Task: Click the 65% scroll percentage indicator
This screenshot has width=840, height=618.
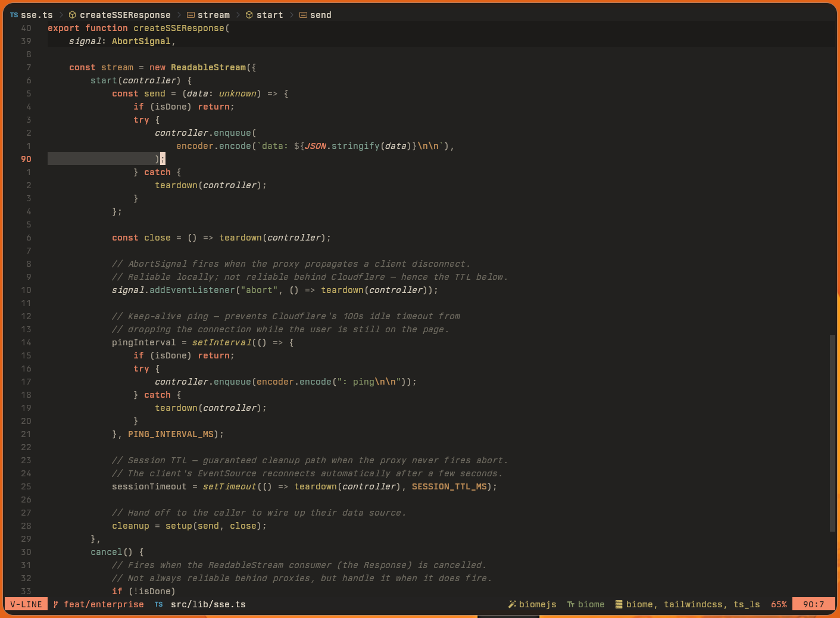Action: click(779, 604)
